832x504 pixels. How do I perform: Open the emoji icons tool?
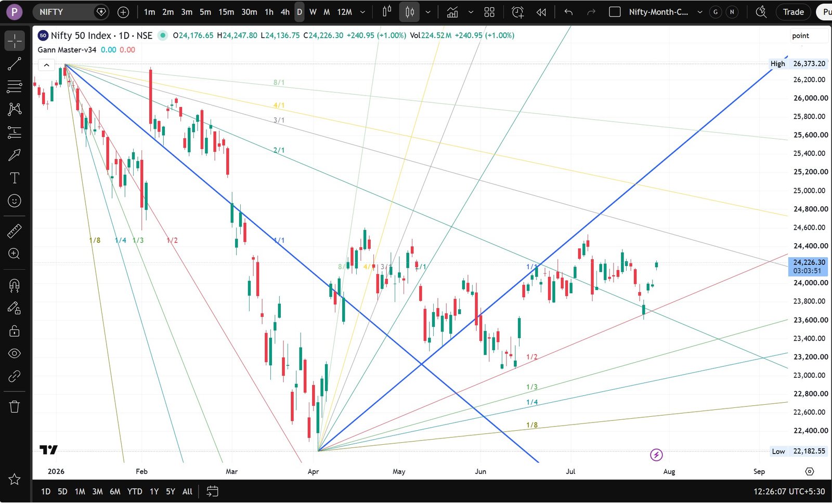point(15,201)
